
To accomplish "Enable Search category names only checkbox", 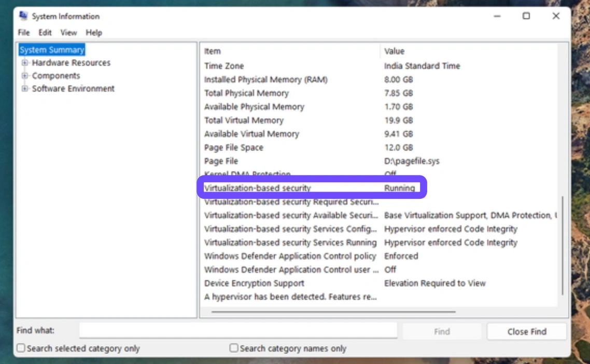I will (234, 348).
